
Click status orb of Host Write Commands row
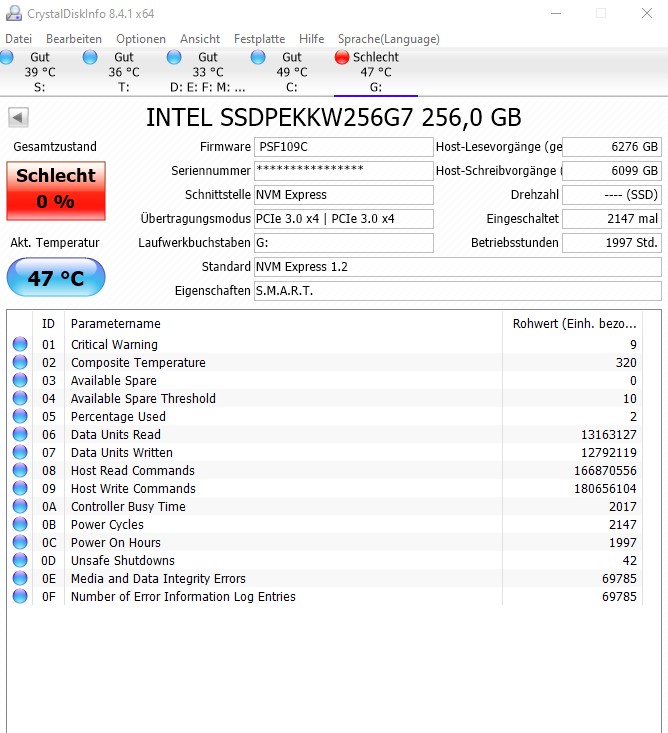(20, 489)
